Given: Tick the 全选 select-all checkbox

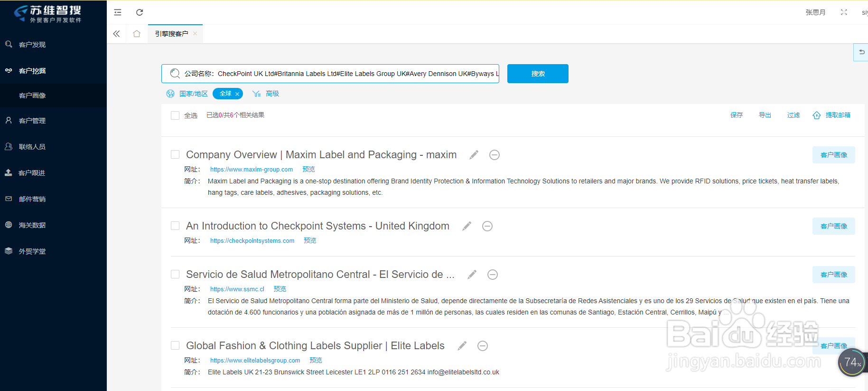Looking at the screenshot, I should pyautogui.click(x=175, y=115).
